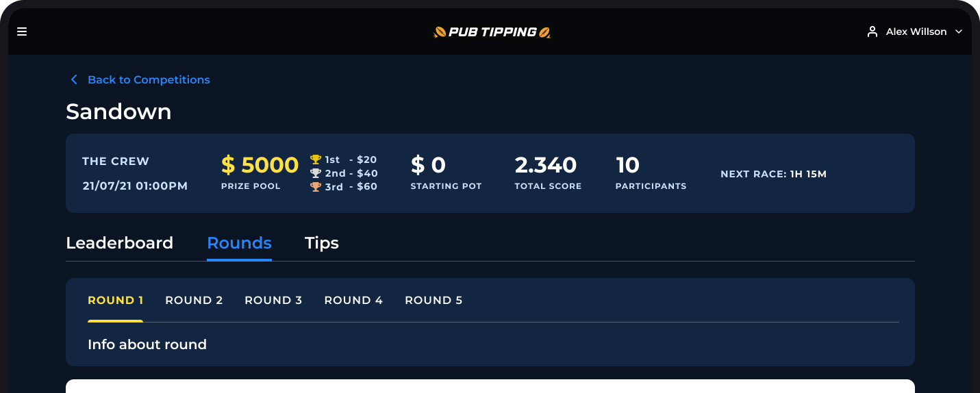Viewport: 980px width, 393px height.
Task: Open Round 4 tab
Action: click(x=353, y=300)
